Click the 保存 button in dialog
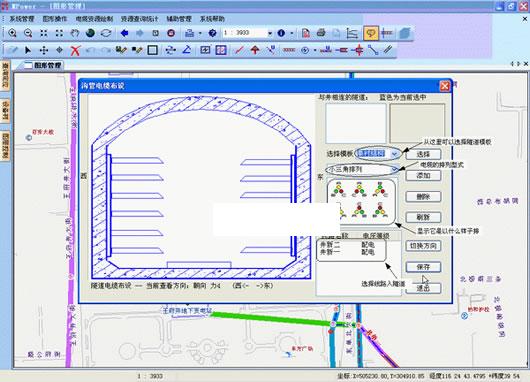This screenshot has width=530, height=382. [x=423, y=267]
